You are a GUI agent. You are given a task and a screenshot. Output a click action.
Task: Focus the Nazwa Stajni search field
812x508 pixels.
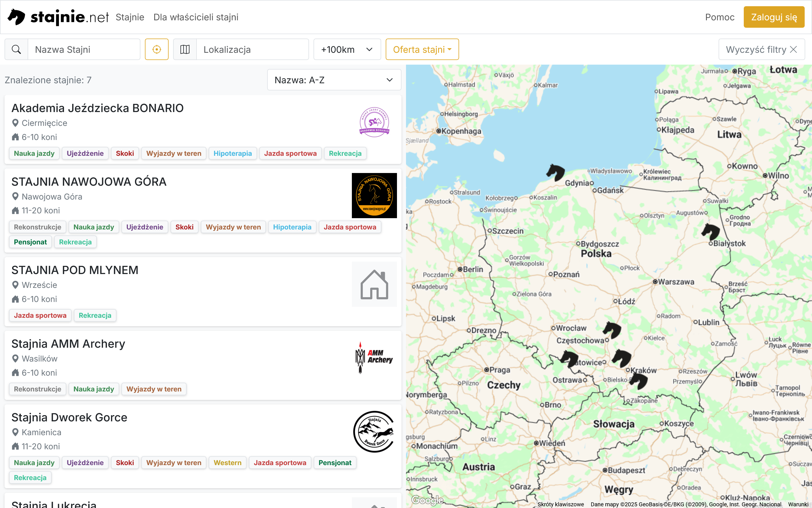pos(84,49)
